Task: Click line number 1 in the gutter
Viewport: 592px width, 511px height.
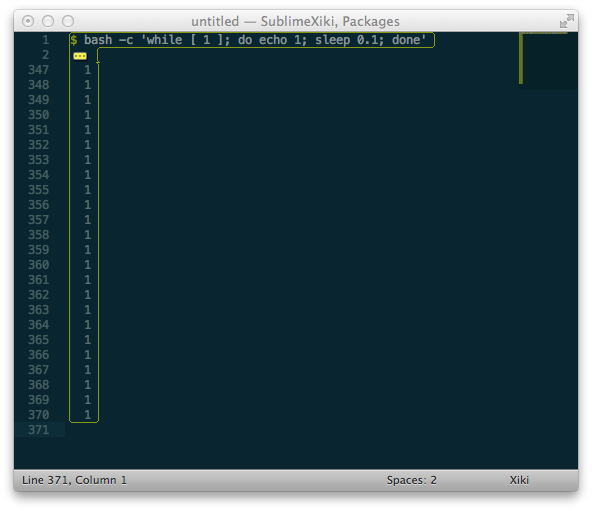Action: pyautogui.click(x=45, y=40)
